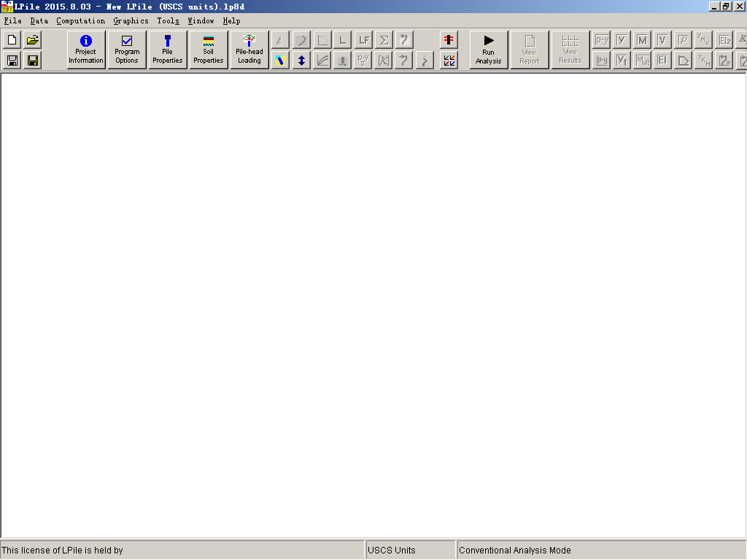Click the EIz plot icon

pos(724,40)
